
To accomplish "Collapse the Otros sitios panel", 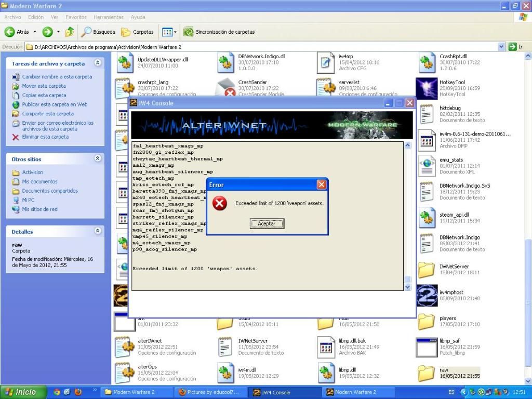I will 98,158.
